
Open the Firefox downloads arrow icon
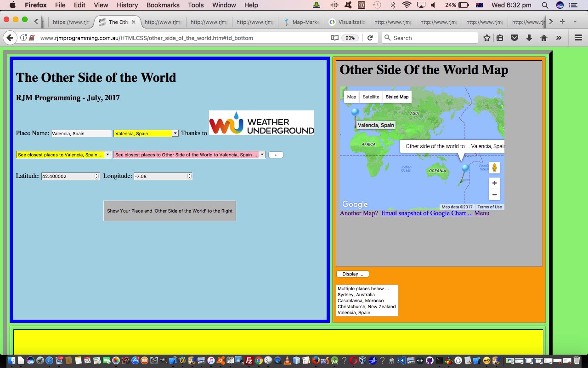pos(529,38)
